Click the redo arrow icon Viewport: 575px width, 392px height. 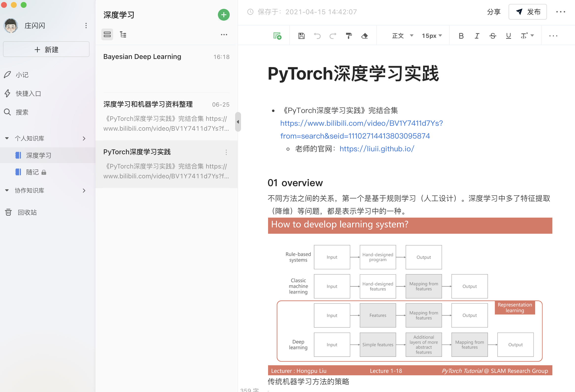(333, 36)
